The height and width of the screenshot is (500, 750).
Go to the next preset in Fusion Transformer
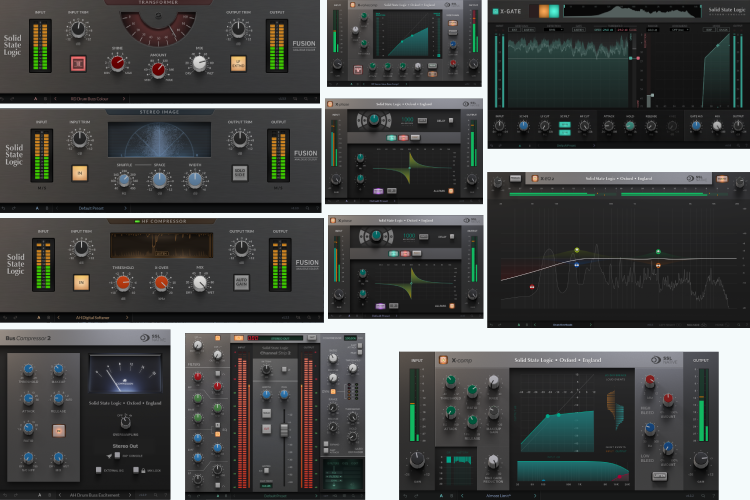pos(124,99)
